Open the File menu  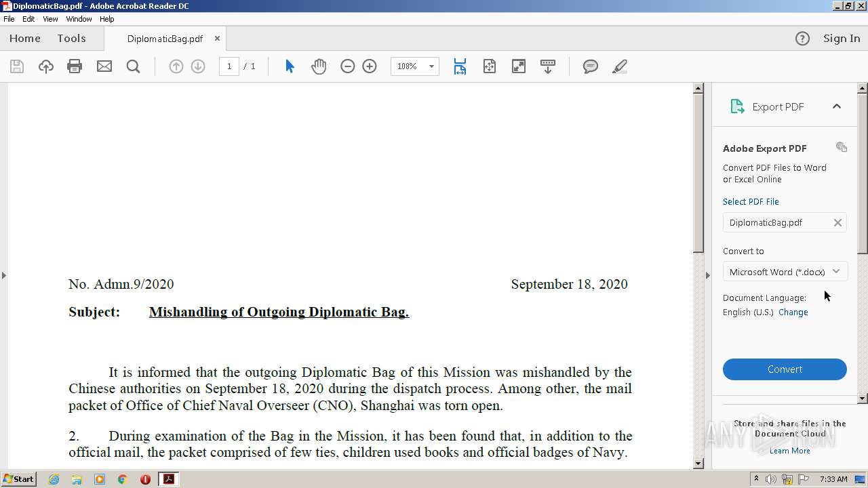(9, 19)
